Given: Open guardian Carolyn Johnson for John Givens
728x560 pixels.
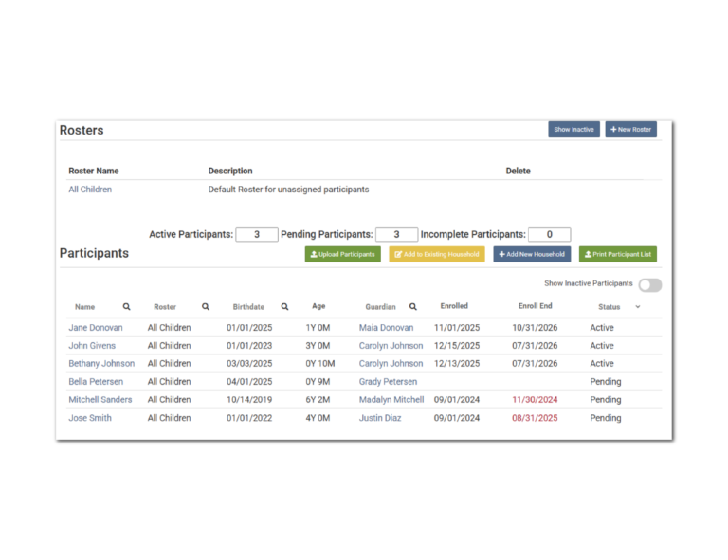Looking at the screenshot, I should tap(391, 346).
